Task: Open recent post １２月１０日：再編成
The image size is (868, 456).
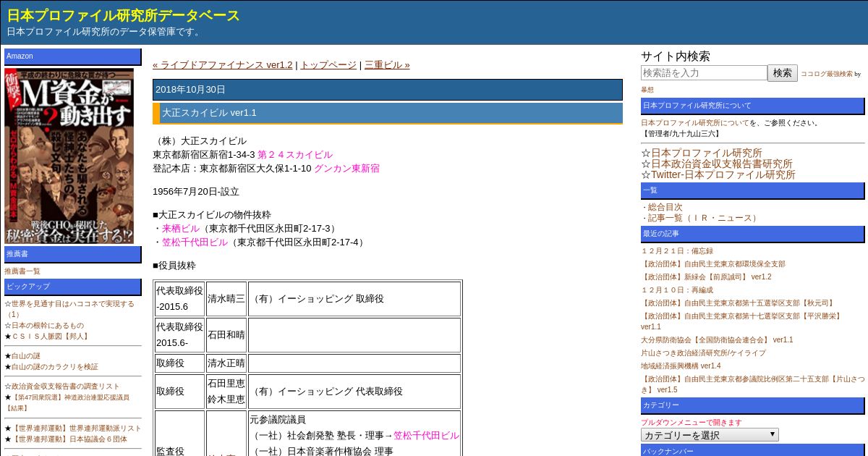Action: (x=677, y=290)
